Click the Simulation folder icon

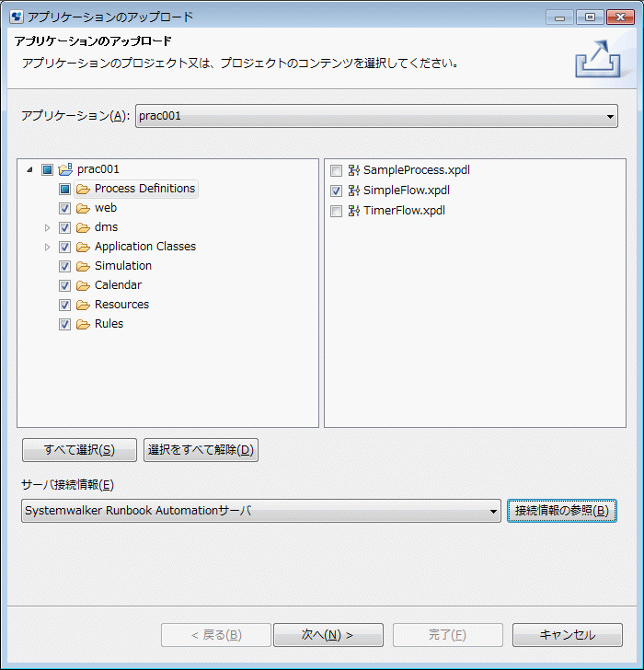coord(83,266)
